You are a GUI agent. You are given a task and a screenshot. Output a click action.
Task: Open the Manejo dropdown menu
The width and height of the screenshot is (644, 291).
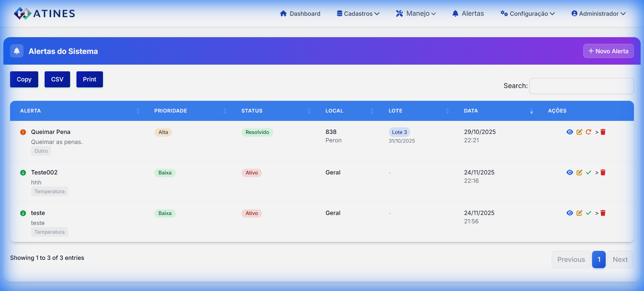coord(416,13)
